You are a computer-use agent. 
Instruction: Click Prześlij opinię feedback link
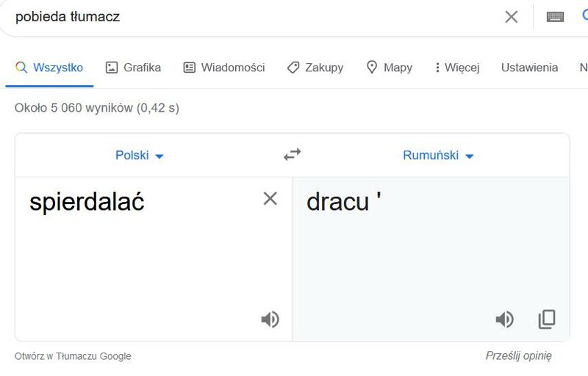coord(519,355)
